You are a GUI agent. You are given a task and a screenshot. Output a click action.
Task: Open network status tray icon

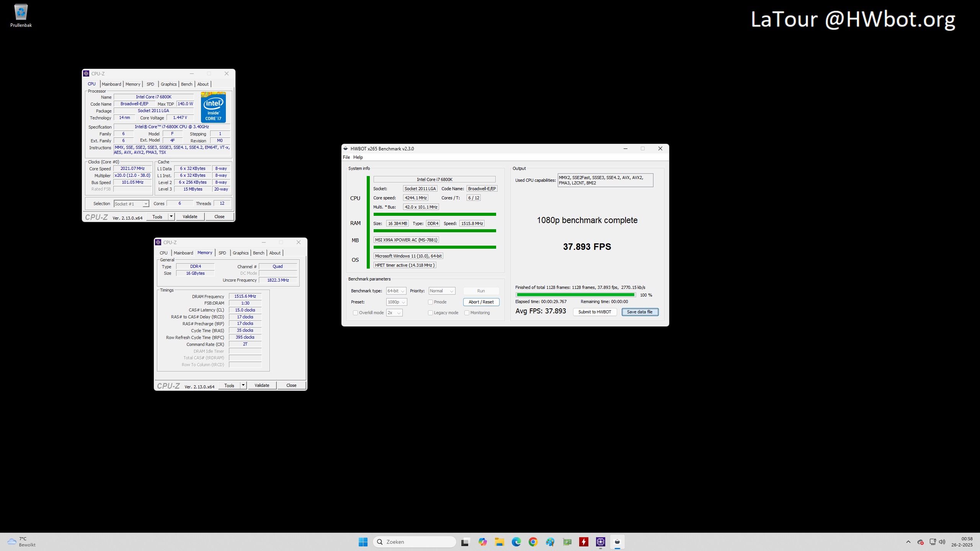pyautogui.click(x=933, y=542)
